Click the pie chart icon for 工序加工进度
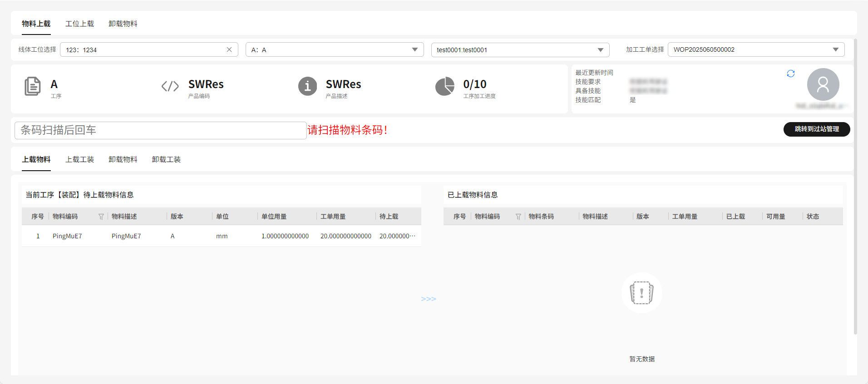The height and width of the screenshot is (384, 868). [x=445, y=86]
